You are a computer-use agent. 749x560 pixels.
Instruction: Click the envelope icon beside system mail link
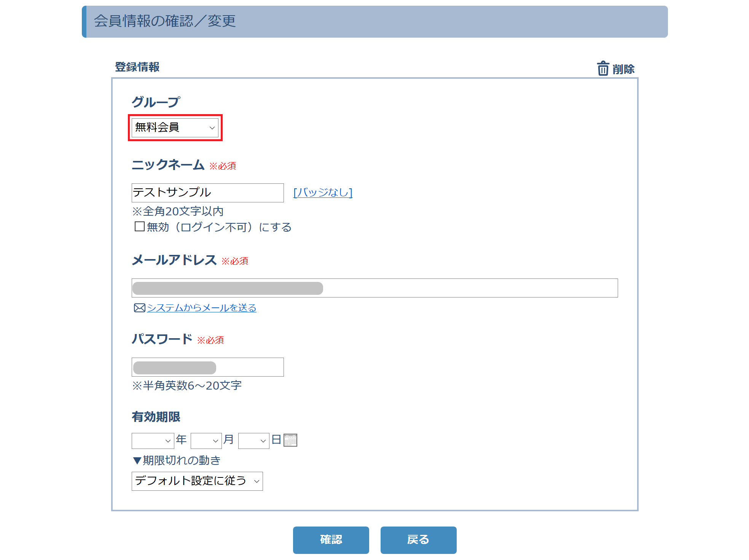(x=139, y=308)
